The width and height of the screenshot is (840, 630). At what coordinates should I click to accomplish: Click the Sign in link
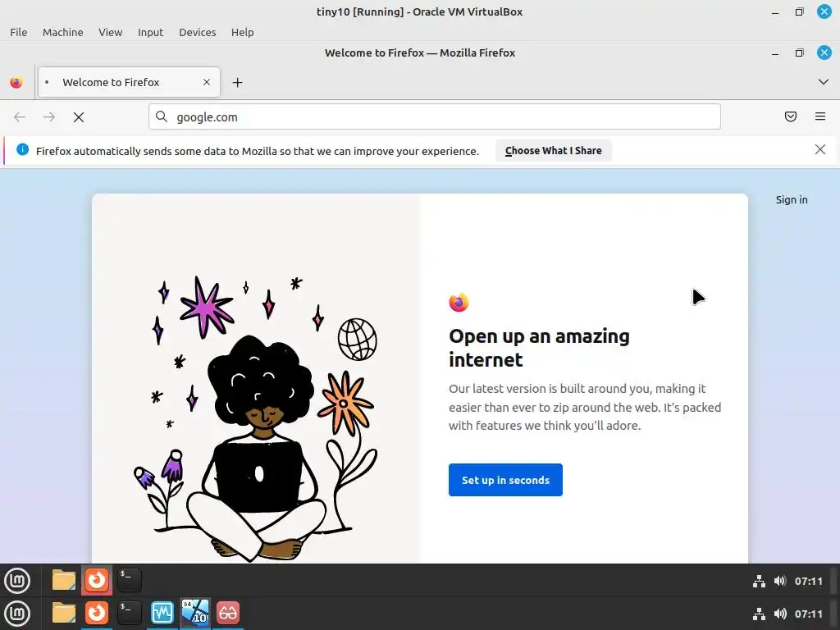point(792,200)
